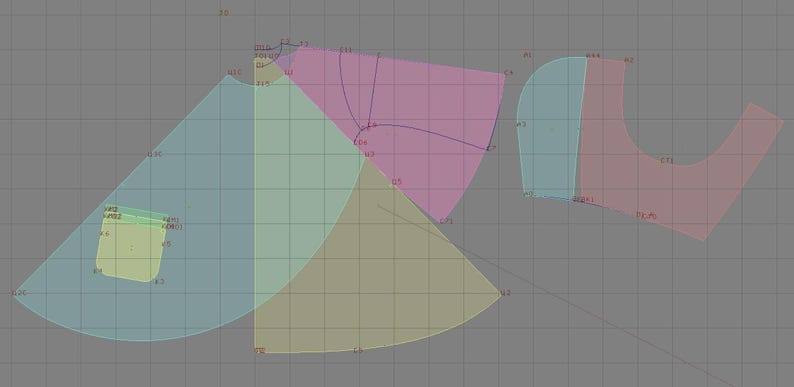Click point label C11 on magenta piece
Viewport: 794px width, 387px height.
point(346,50)
